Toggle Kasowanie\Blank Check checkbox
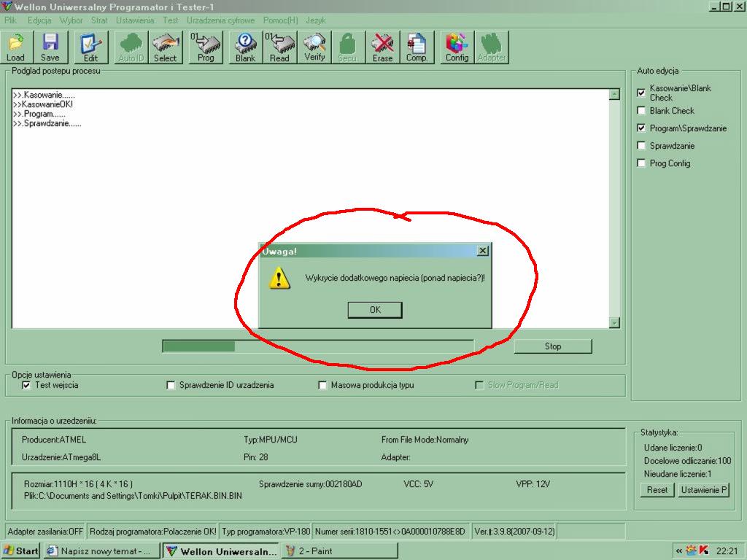 pos(641,93)
